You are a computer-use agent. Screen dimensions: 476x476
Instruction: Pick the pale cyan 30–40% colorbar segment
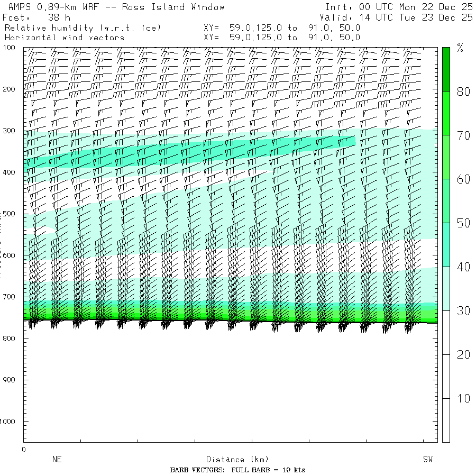pos(446,288)
